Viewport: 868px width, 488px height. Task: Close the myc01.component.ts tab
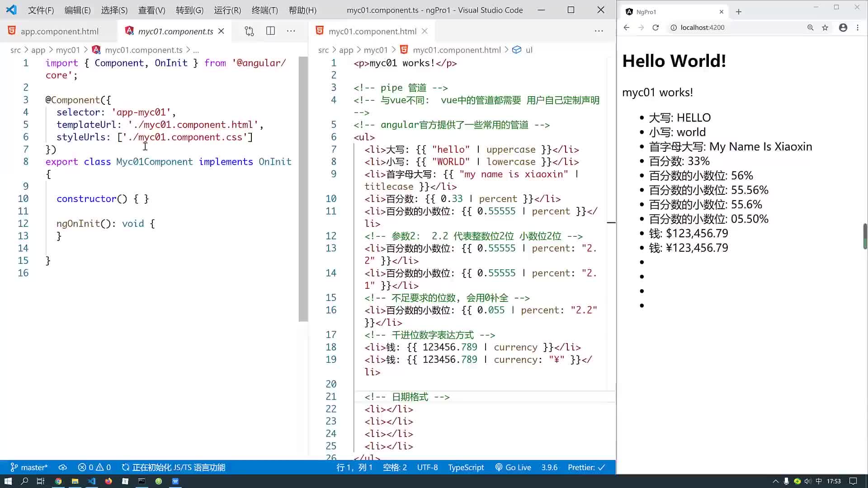tap(221, 31)
